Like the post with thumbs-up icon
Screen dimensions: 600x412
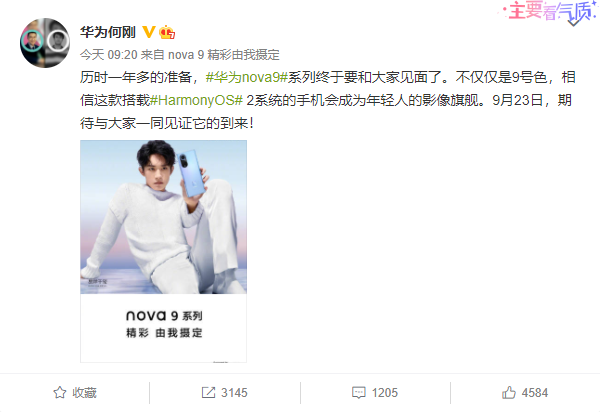pos(509,392)
